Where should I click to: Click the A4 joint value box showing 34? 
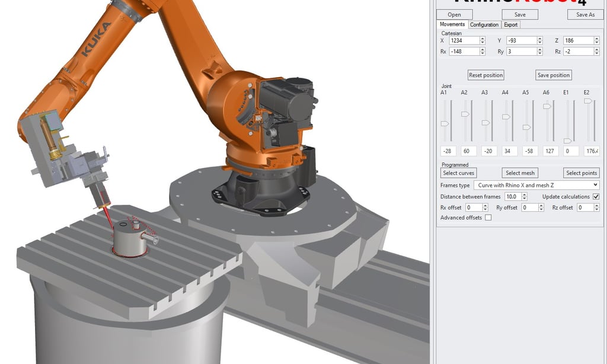(x=509, y=151)
